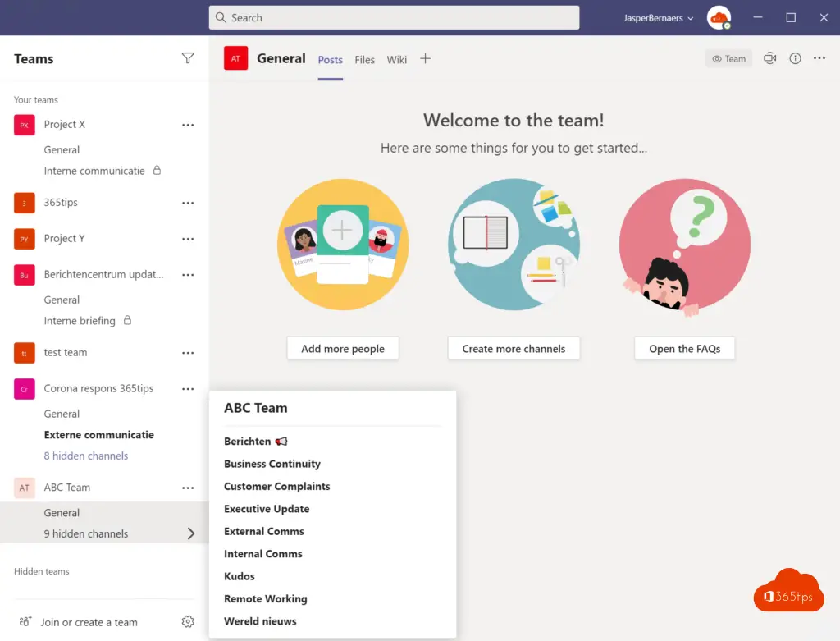Open the manage teams settings gear
Viewport: 840px width, 641px height.
pos(188,621)
